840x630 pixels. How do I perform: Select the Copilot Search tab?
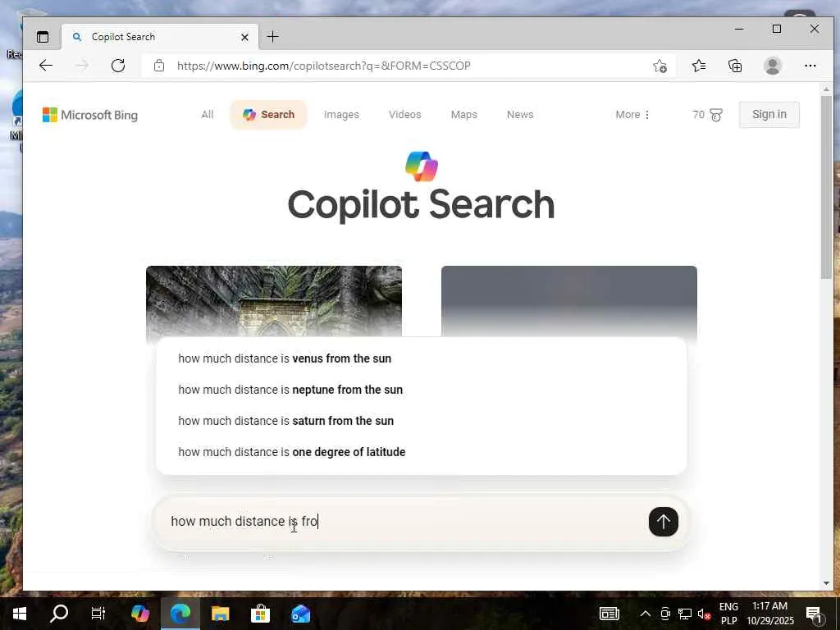pos(268,114)
